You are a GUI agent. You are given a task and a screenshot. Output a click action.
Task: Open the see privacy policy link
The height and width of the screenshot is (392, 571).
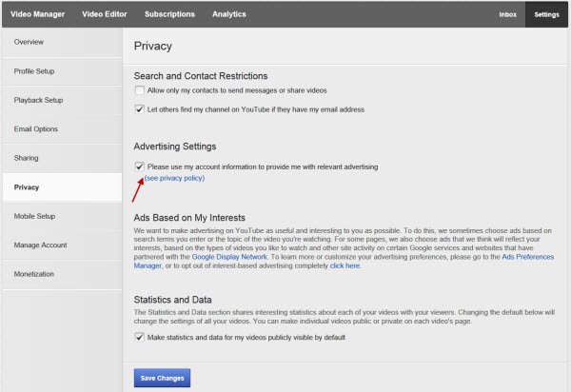[174, 178]
